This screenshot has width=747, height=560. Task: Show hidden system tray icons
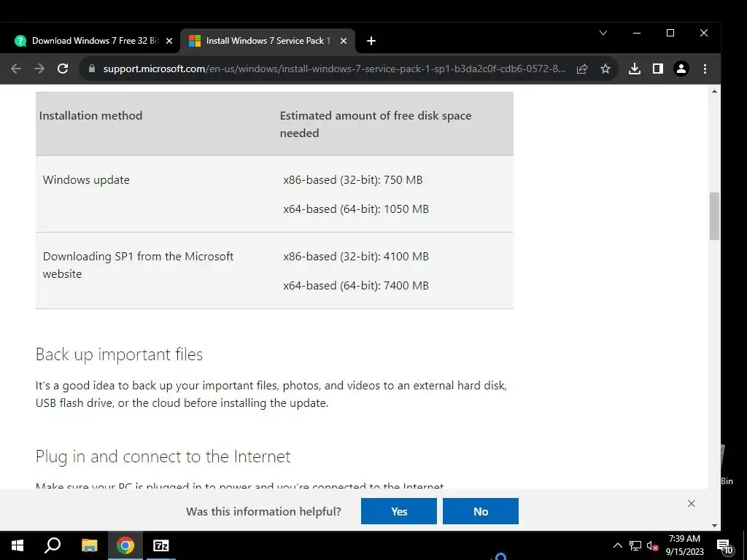[x=617, y=545]
